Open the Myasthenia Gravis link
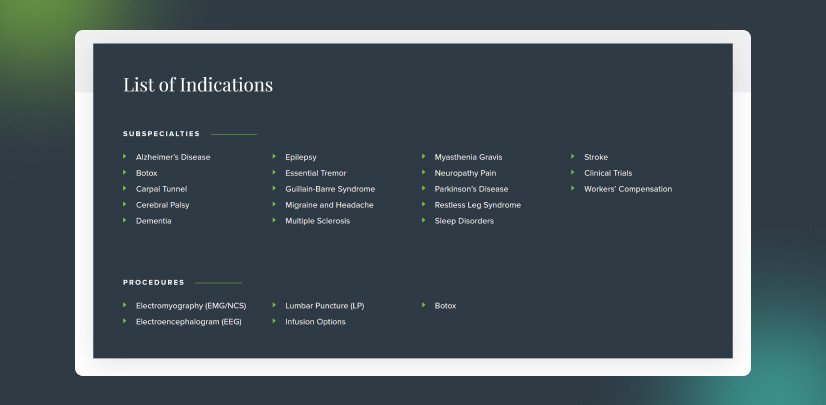This screenshot has height=405, width=826. tap(468, 157)
